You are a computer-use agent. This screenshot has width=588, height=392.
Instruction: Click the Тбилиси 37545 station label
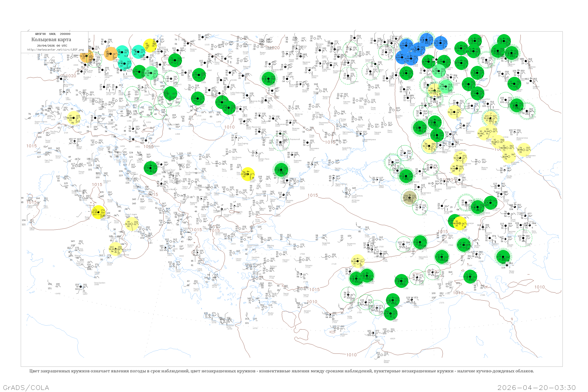pos(488,234)
